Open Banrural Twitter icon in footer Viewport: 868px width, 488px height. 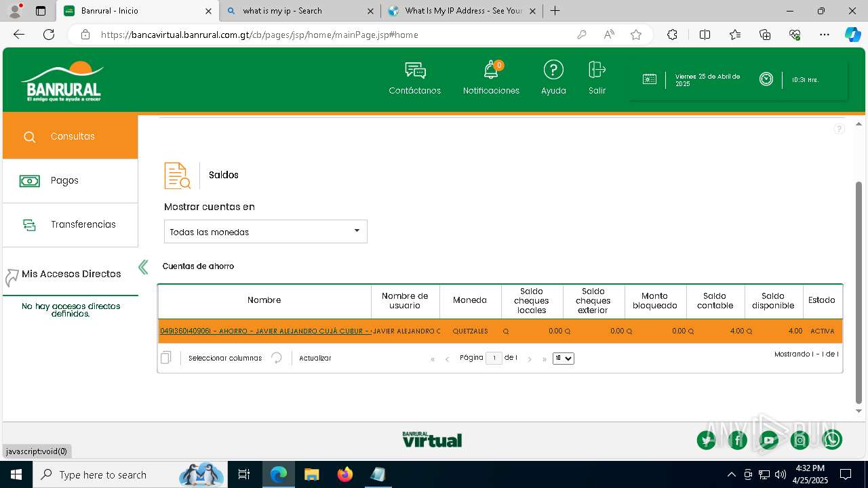(707, 441)
